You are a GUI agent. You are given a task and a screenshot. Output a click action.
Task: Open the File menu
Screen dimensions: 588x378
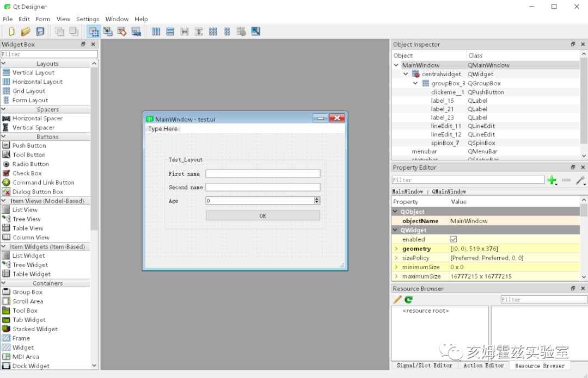coord(8,18)
